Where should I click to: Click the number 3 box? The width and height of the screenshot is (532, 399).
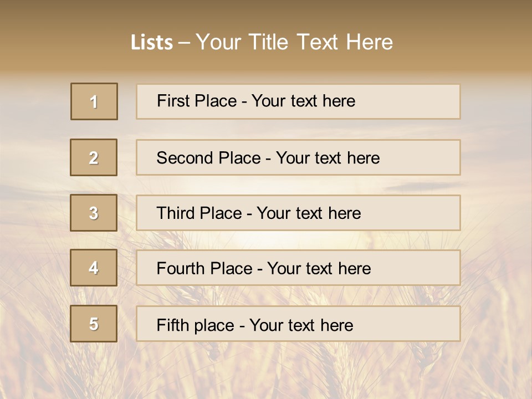[94, 213]
